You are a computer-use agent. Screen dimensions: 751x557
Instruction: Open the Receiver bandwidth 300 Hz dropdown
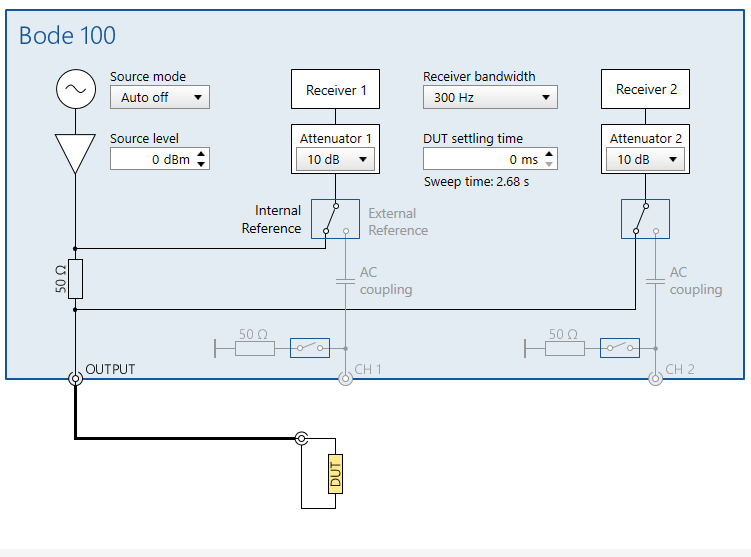click(490, 97)
